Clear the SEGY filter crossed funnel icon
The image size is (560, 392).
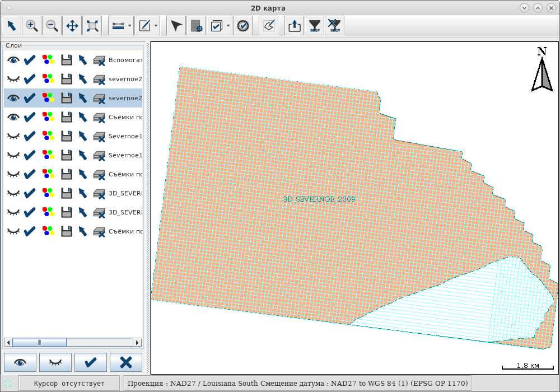tap(335, 26)
